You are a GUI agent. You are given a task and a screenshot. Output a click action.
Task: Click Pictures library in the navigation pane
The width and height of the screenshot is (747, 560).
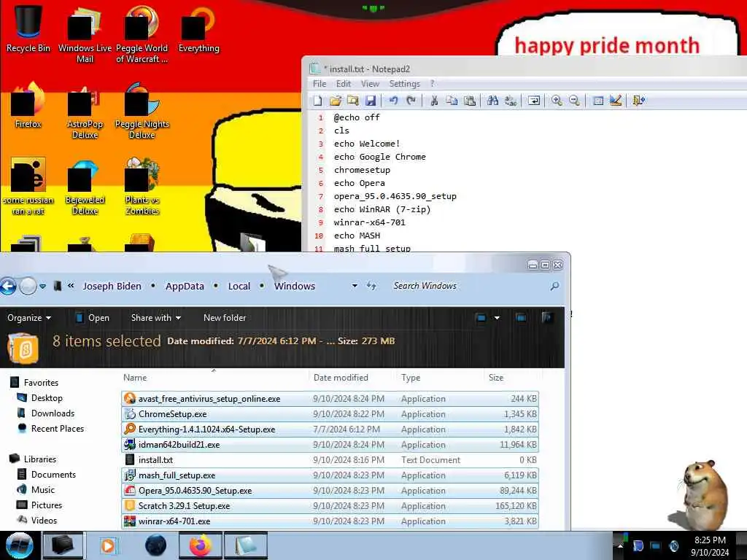pyautogui.click(x=39, y=505)
